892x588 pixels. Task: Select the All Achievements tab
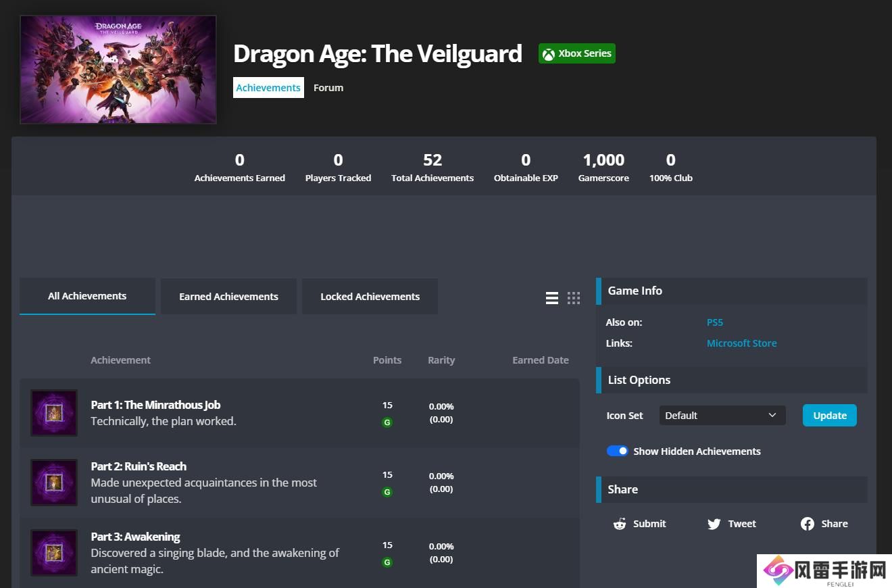coord(87,296)
